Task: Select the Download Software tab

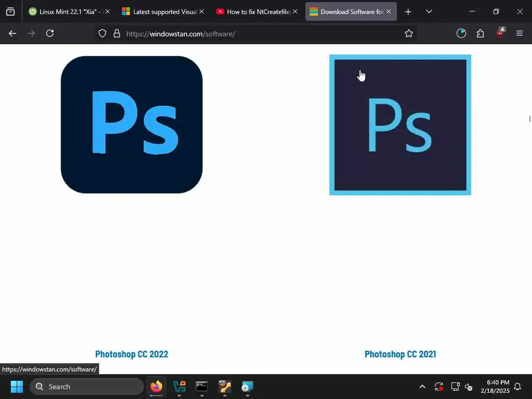Action: pos(351,11)
